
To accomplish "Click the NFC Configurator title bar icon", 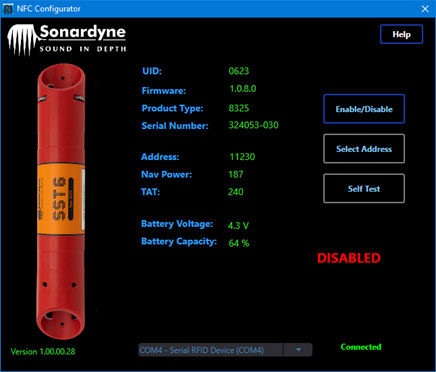I will click(x=8, y=9).
